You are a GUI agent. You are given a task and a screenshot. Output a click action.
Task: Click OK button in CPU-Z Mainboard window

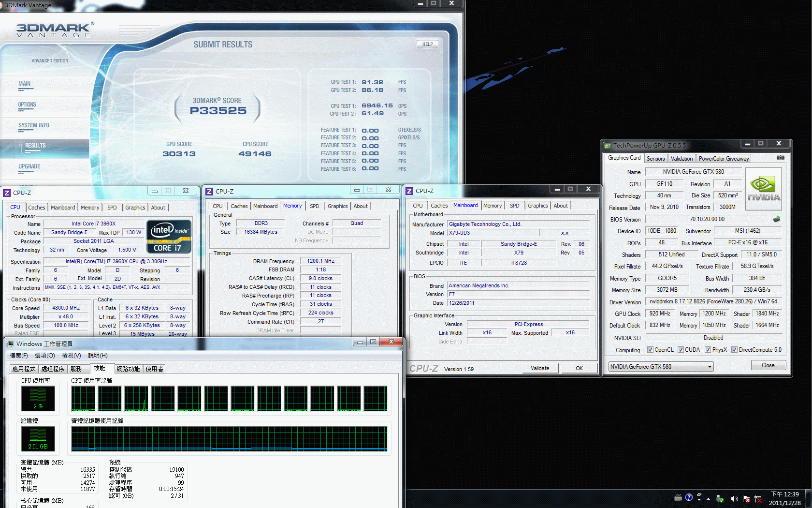click(x=579, y=368)
